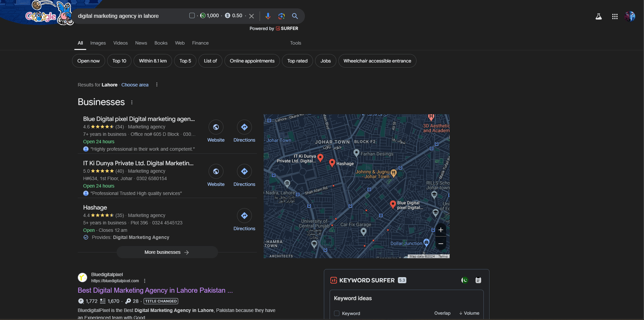Screen dimensions: 644x320
Task: Click Keyword Surfer Pakistan flag icon
Action: pos(465,280)
